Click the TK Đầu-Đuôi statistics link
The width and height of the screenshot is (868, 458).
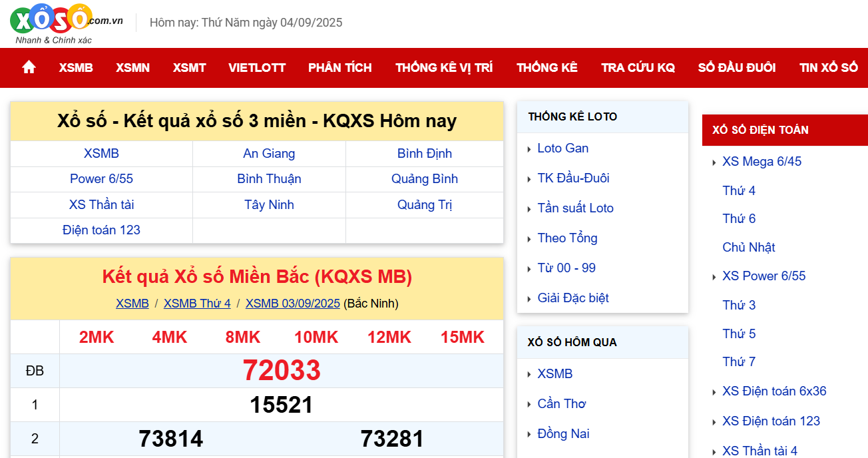coord(573,178)
